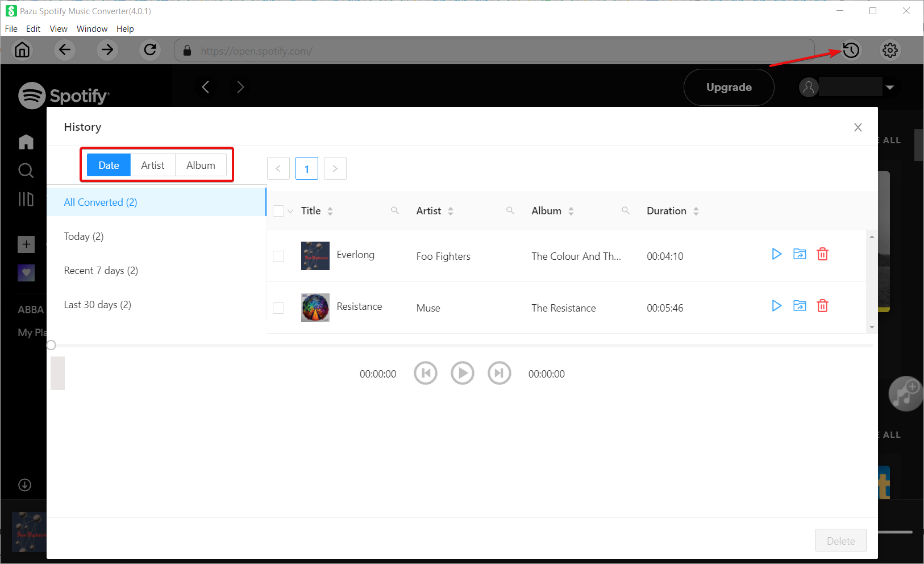Sort by Title column arrows
924x564 pixels.
(330, 211)
